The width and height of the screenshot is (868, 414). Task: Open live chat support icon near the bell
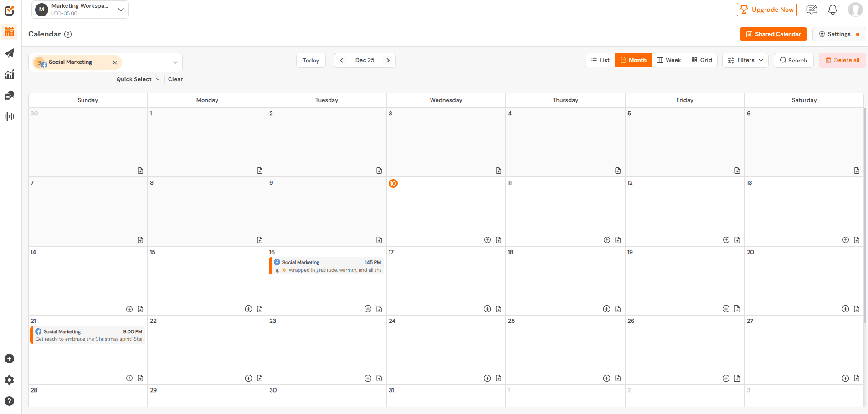(x=812, y=10)
